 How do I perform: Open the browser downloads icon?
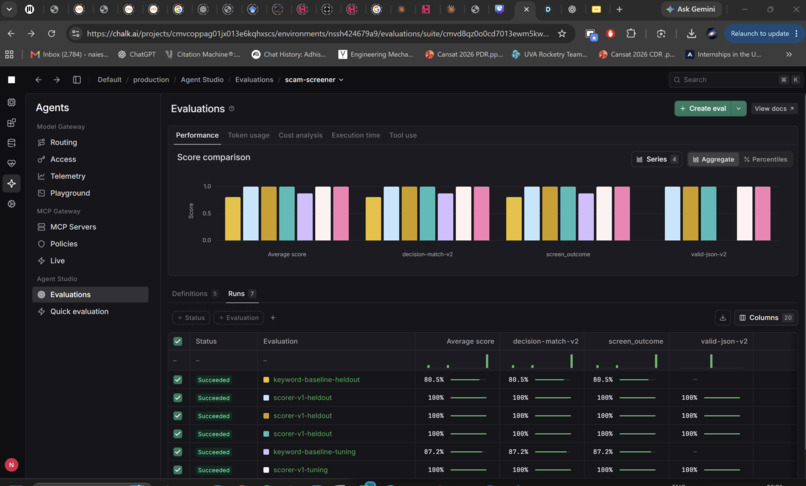[x=691, y=33]
